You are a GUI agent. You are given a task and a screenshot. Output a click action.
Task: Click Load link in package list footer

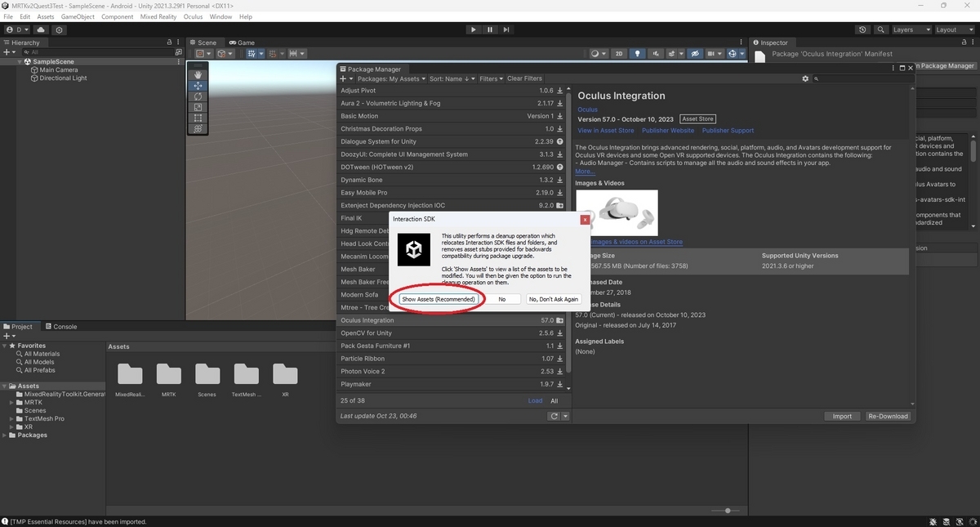tap(535, 401)
